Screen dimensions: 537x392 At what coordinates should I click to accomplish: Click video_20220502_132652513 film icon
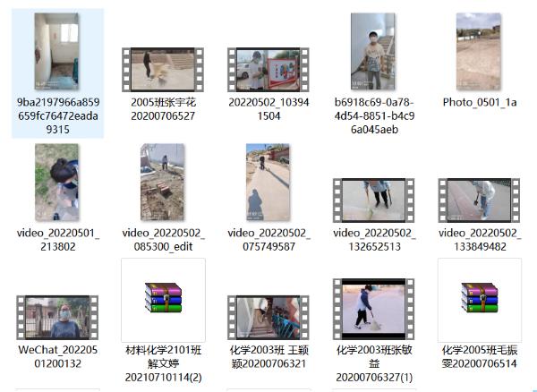(373, 200)
